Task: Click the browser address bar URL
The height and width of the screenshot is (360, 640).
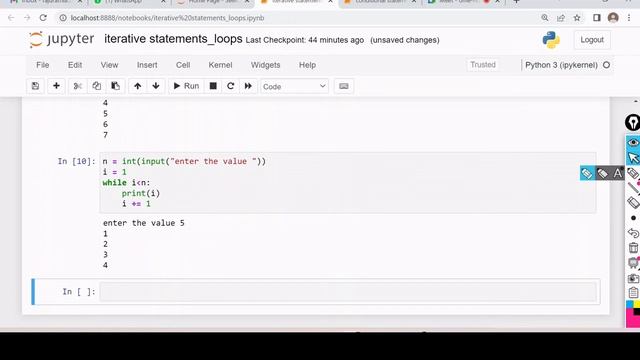Action: (x=167, y=18)
